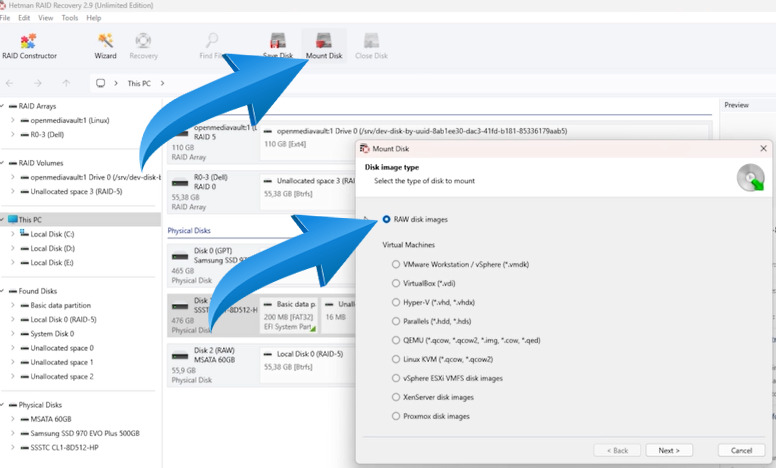Click the up navigation arrow
Screen dimensions: 776x468
[66, 83]
